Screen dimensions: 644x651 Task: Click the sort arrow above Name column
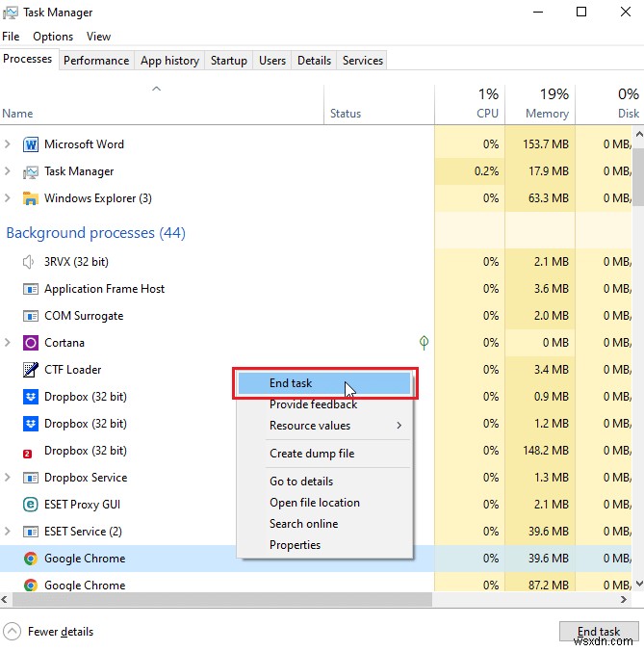[156, 89]
